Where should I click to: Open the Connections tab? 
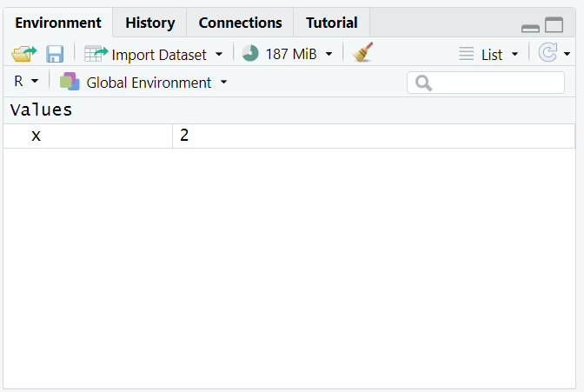pyautogui.click(x=240, y=23)
